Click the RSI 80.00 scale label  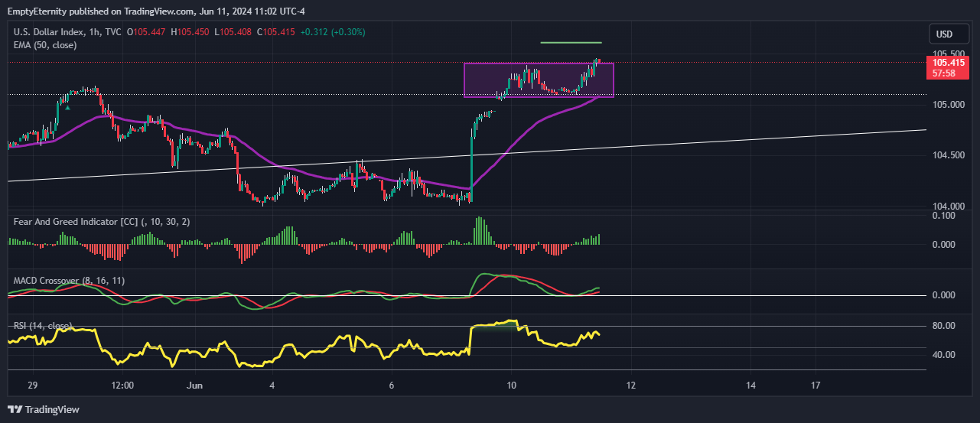point(945,326)
